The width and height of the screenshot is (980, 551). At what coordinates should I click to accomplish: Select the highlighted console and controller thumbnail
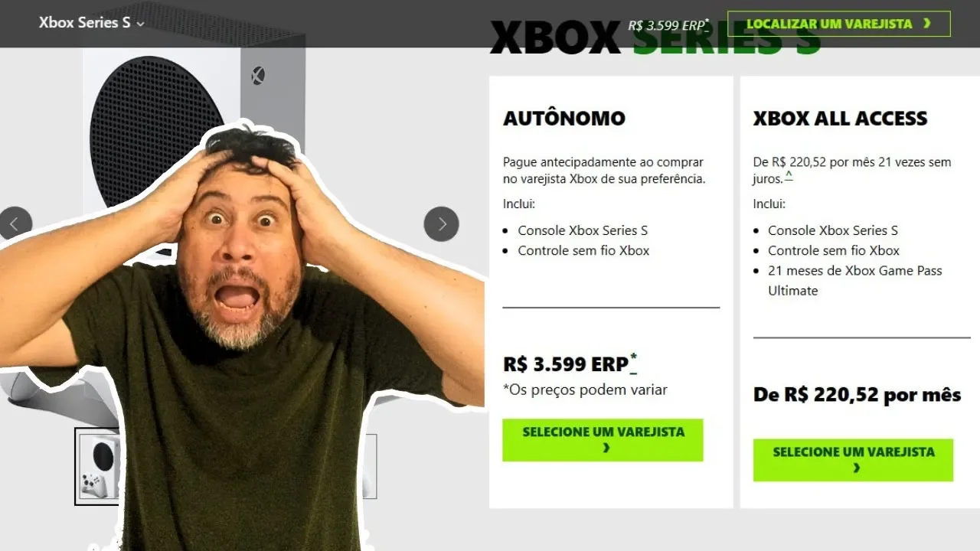(x=98, y=467)
